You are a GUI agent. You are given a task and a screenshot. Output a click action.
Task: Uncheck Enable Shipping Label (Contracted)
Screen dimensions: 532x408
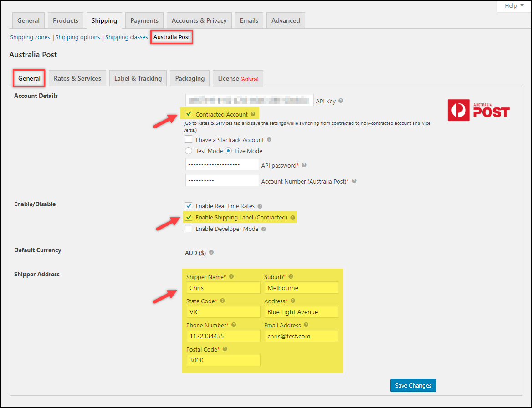[189, 217]
